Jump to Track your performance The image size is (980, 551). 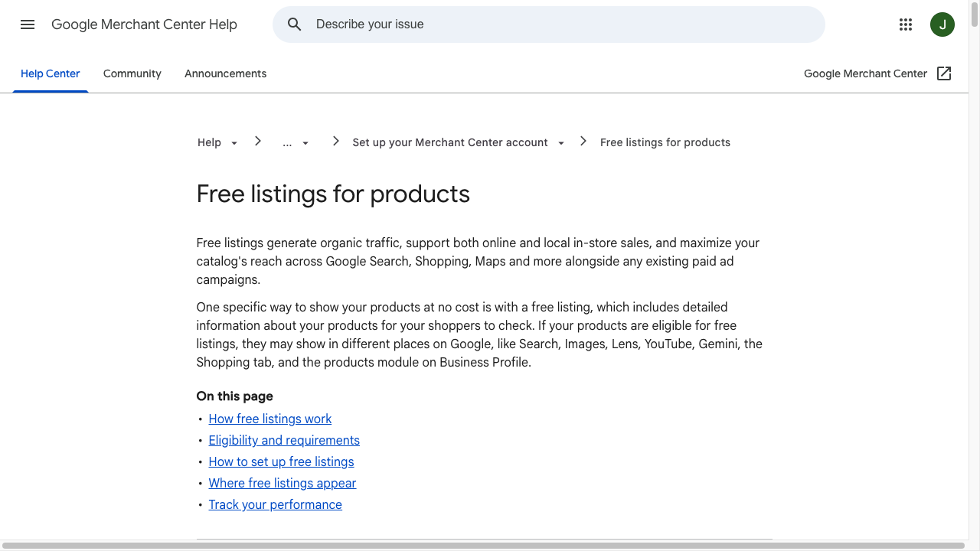click(276, 504)
